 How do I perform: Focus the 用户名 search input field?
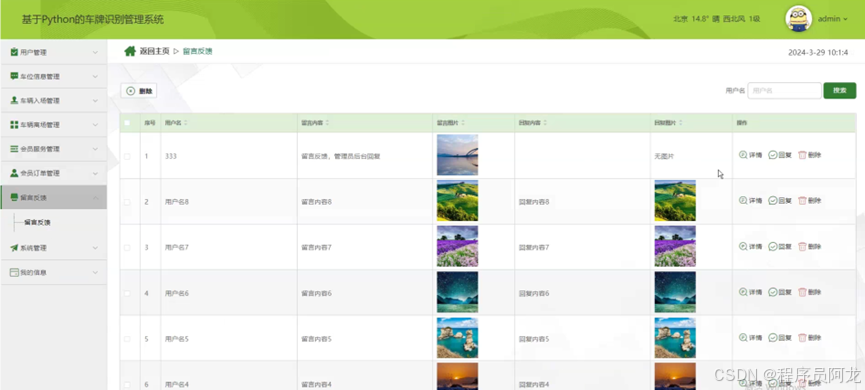click(x=784, y=90)
